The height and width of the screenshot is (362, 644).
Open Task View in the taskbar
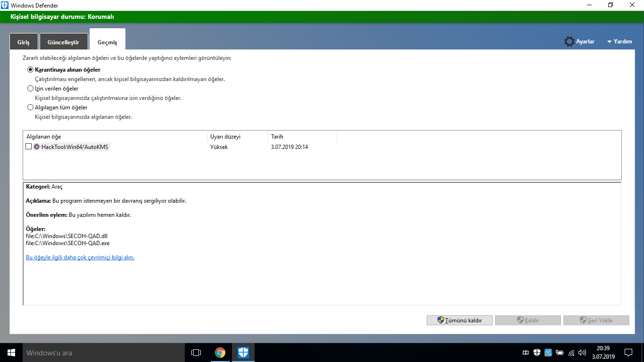coord(196,353)
